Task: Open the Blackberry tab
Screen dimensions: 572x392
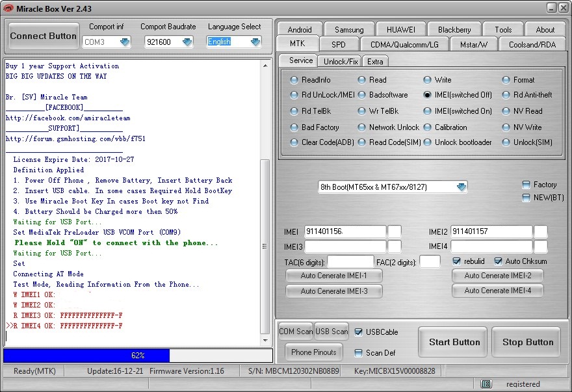Action: point(454,29)
